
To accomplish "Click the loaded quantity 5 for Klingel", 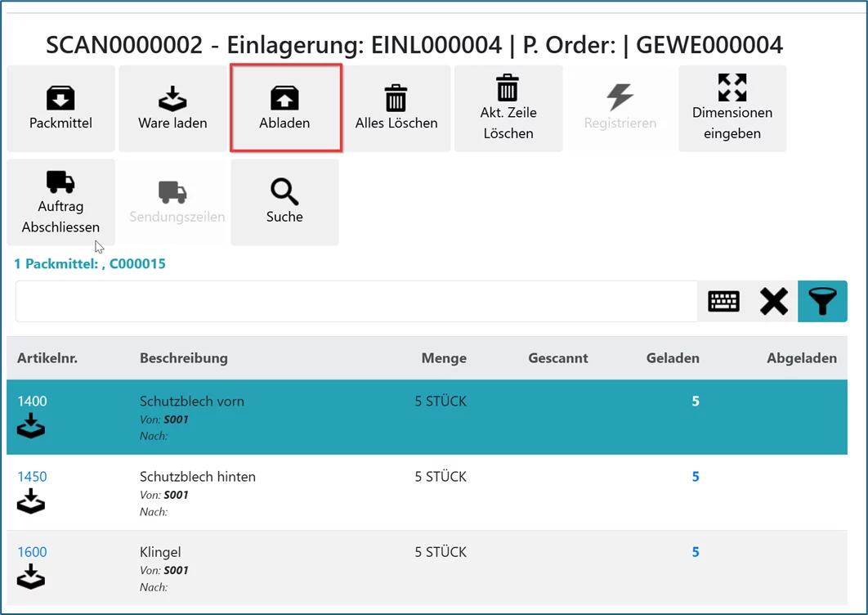I will 696,552.
